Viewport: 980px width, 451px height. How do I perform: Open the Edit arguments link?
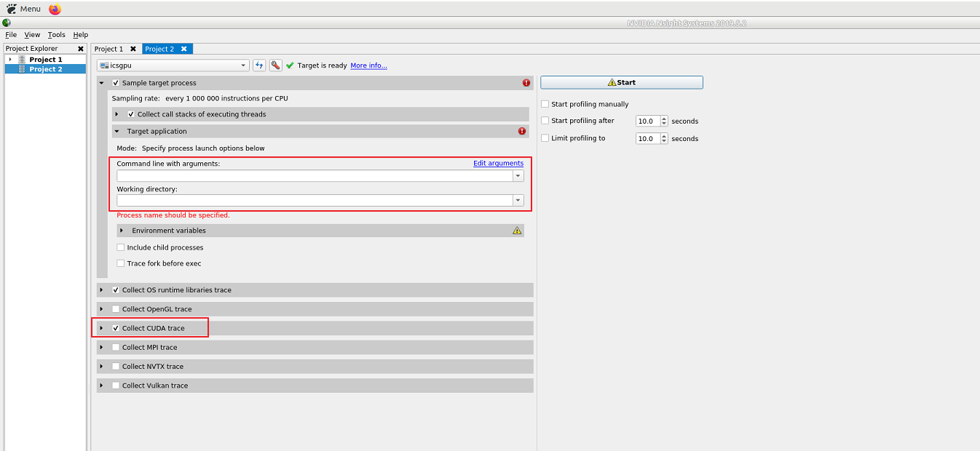tap(498, 164)
